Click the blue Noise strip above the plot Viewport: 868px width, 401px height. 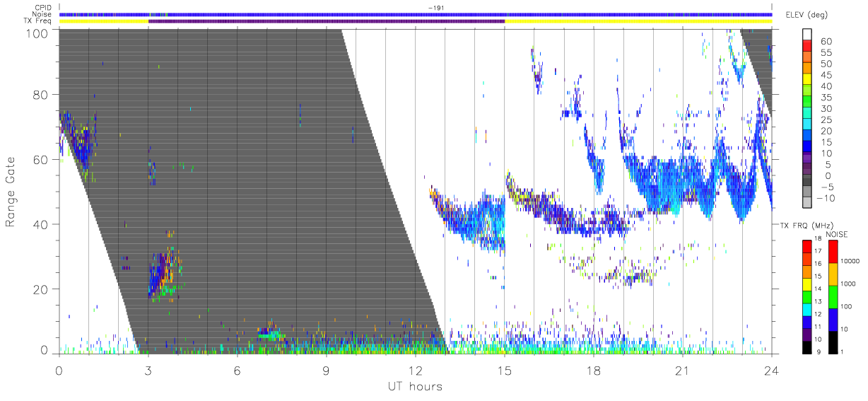[x=415, y=14]
